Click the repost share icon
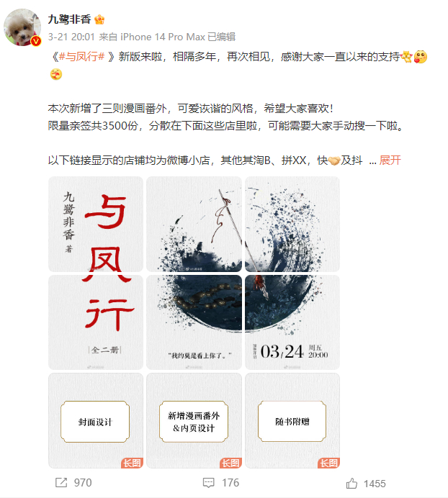Image resolution: width=448 pixels, height=498 pixels. [61, 482]
